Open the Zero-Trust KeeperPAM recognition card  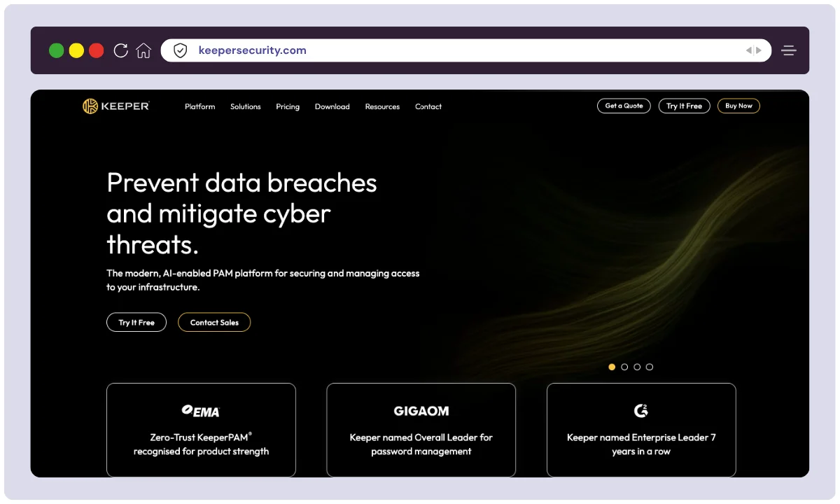tap(201, 430)
